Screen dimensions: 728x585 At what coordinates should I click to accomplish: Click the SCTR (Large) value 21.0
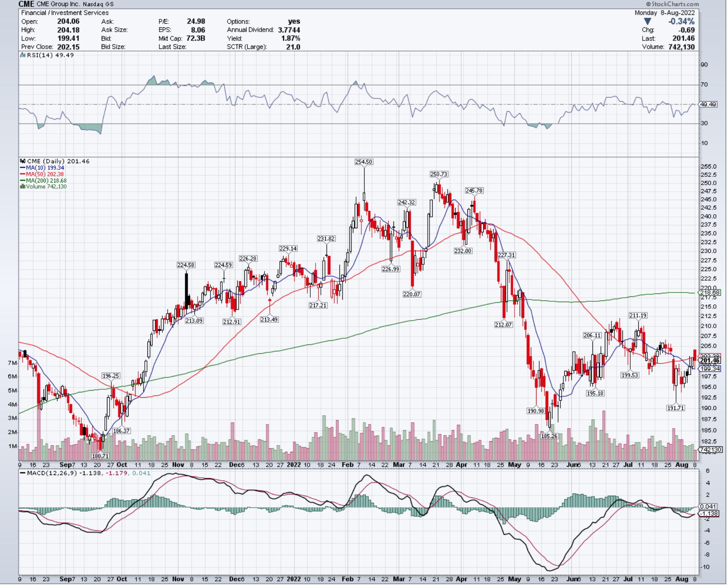click(293, 47)
